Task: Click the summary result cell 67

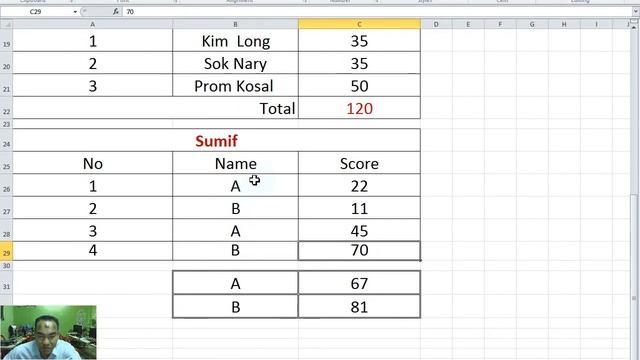Action: (359, 283)
